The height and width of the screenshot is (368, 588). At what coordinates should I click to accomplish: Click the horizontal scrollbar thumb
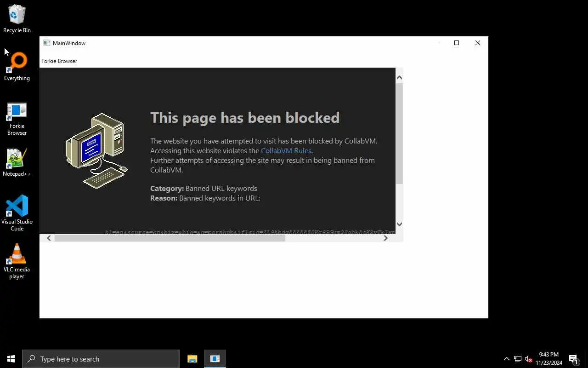pyautogui.click(x=170, y=238)
